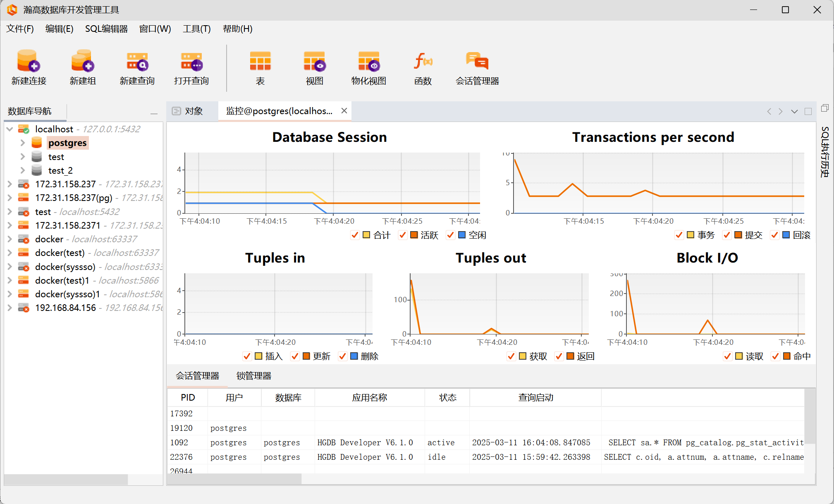Click the test database icon under localhost
This screenshot has width=834, height=504.
tap(37, 157)
